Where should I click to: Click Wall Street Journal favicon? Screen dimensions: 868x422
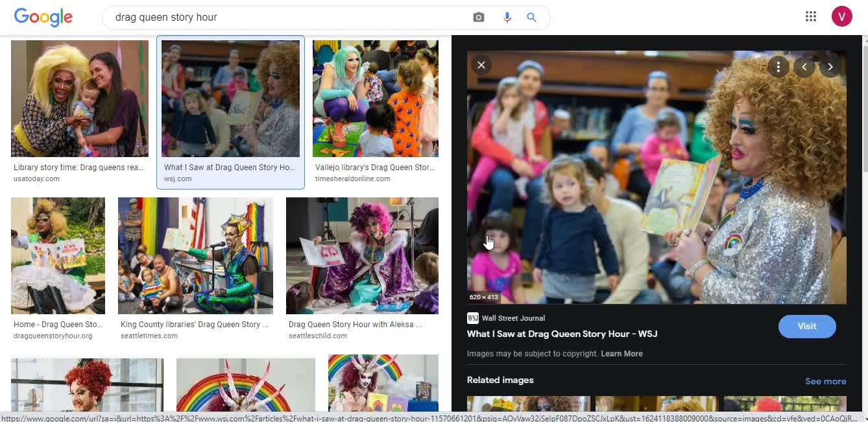point(472,318)
